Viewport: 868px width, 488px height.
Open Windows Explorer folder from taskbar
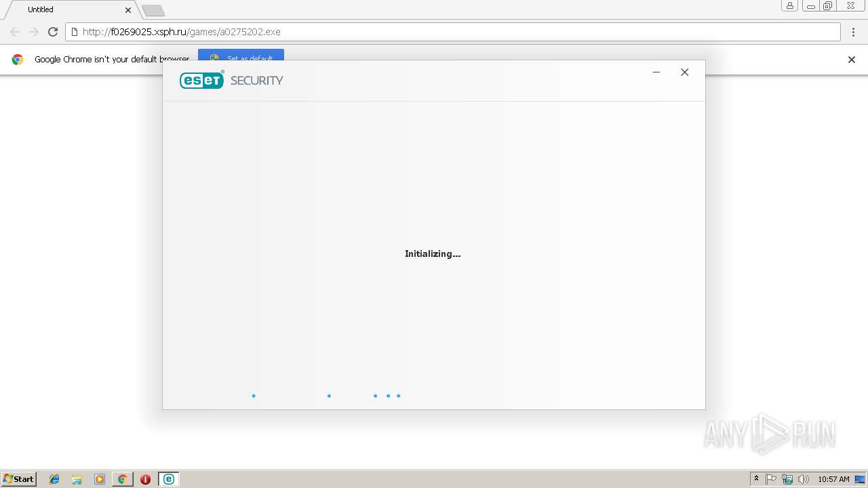click(77, 479)
